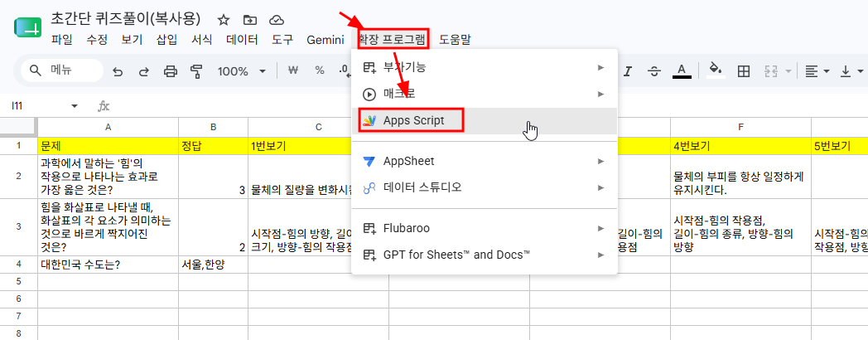
Task: Click the redo arrow icon
Action: click(x=144, y=71)
